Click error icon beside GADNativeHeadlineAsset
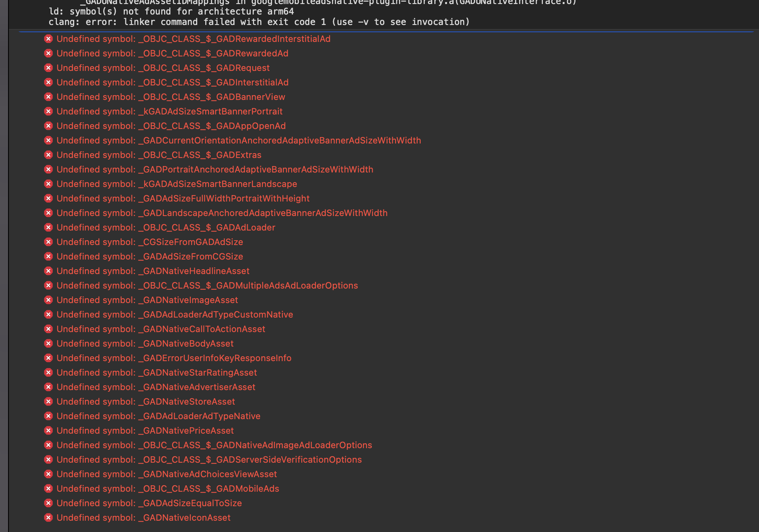 coord(48,271)
